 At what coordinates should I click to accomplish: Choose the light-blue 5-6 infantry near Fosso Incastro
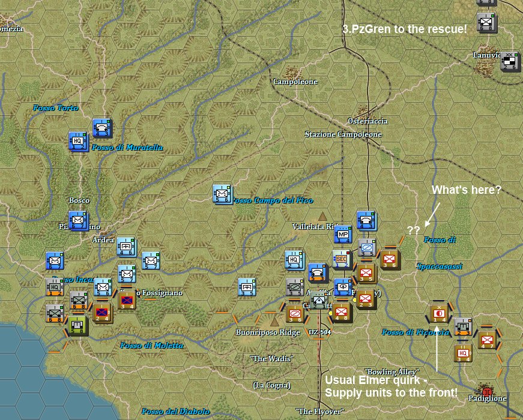pos(103,287)
